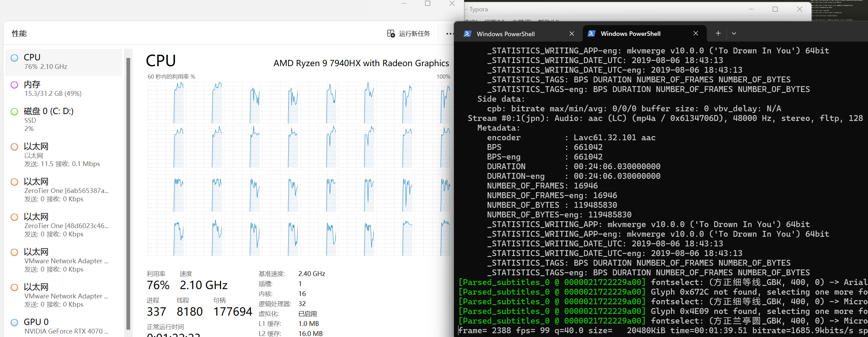868x337 pixels.
Task: Click the 337 processes value
Action: point(156,312)
